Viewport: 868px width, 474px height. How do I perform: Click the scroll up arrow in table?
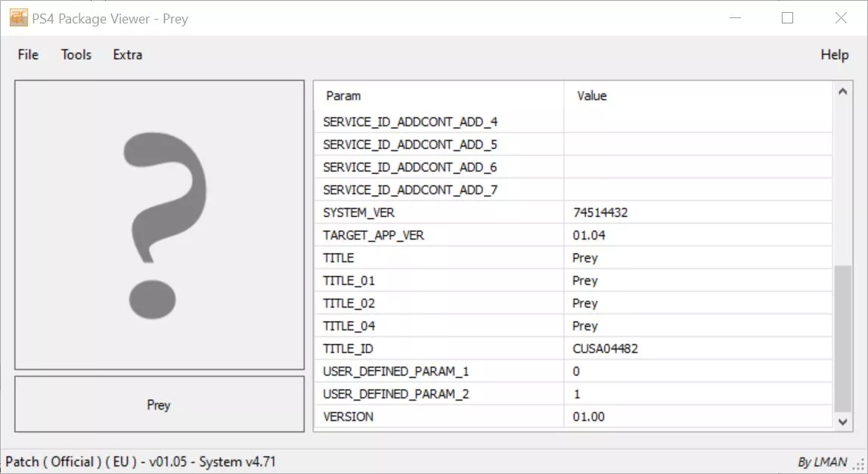tap(843, 92)
